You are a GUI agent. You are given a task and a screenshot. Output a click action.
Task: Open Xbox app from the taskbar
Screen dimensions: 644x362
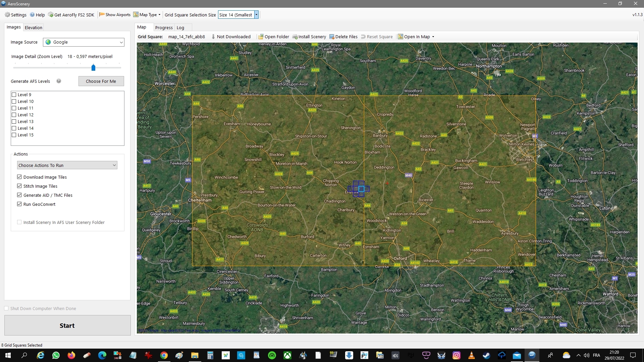tap(287, 355)
